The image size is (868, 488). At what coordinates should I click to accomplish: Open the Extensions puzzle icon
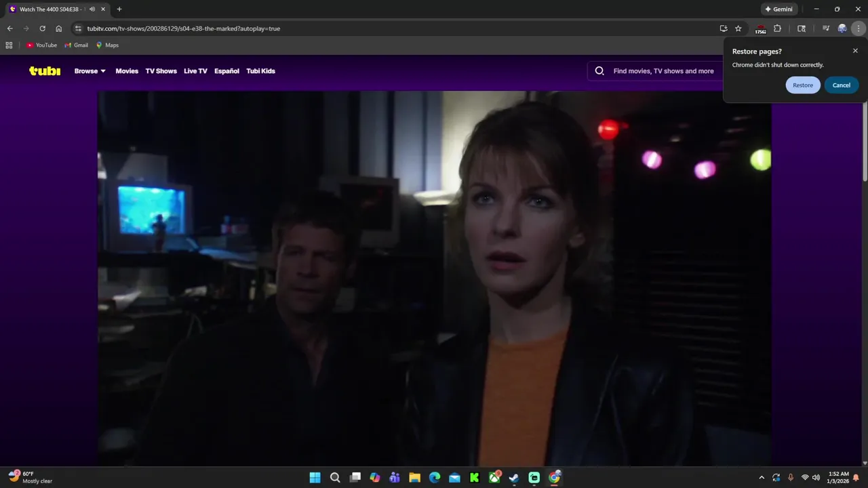point(778,28)
